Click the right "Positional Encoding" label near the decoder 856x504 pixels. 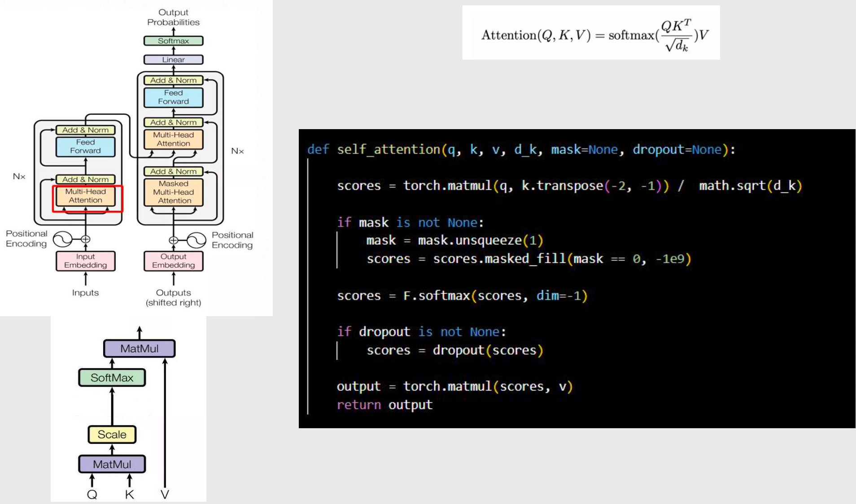232,240
